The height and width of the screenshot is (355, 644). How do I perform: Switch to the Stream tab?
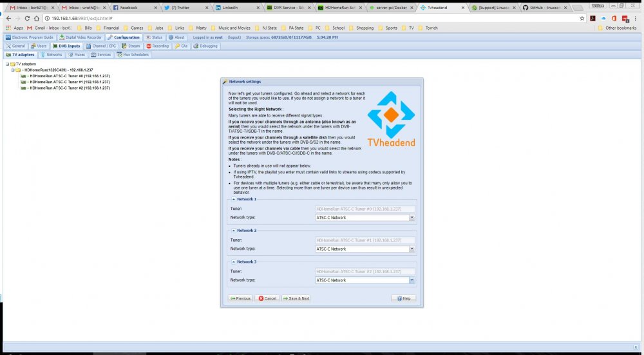click(131, 46)
